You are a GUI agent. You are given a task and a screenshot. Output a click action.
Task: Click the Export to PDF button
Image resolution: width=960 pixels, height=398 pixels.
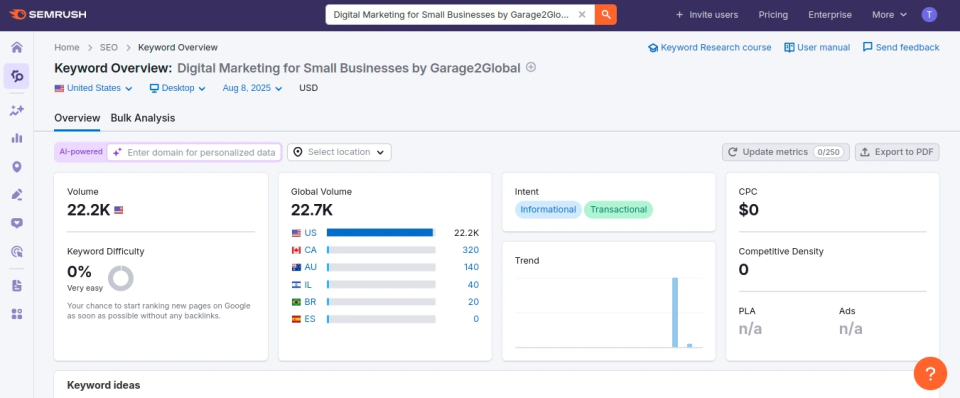coord(897,152)
